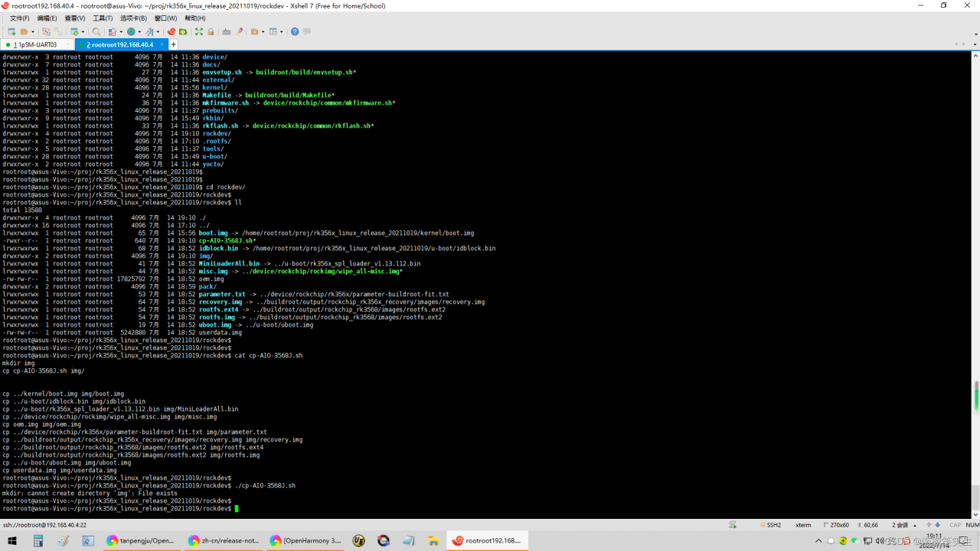Click the encoding globe icon

[131, 31]
